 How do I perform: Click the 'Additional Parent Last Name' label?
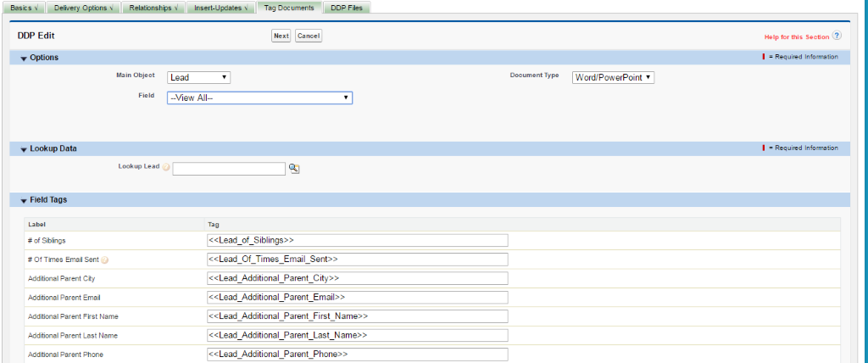(73, 336)
